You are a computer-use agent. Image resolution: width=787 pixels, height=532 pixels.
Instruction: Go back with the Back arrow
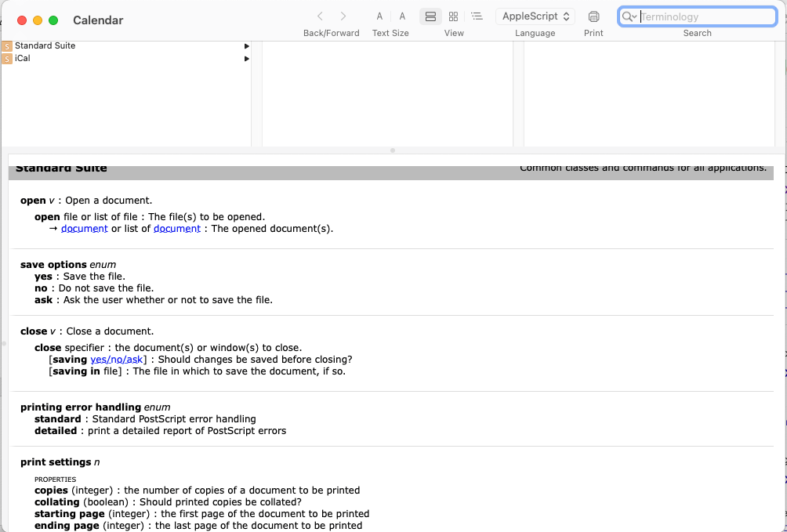[321, 16]
